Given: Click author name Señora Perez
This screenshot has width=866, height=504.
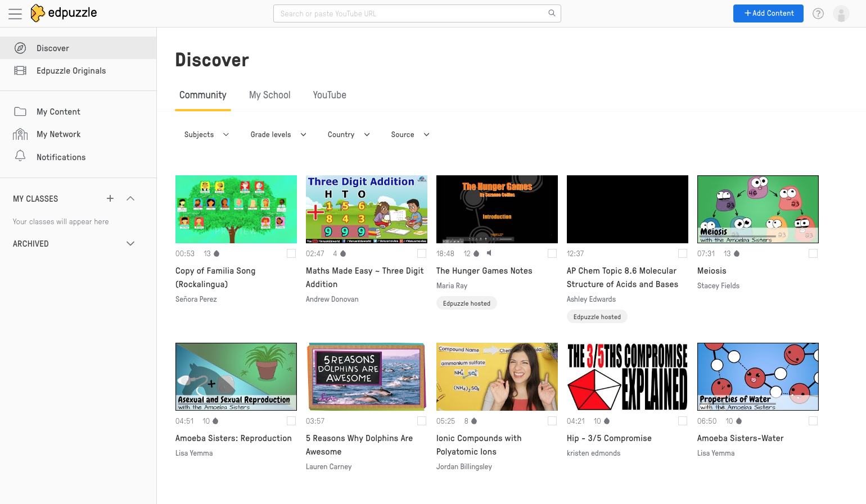Looking at the screenshot, I should pos(196,299).
